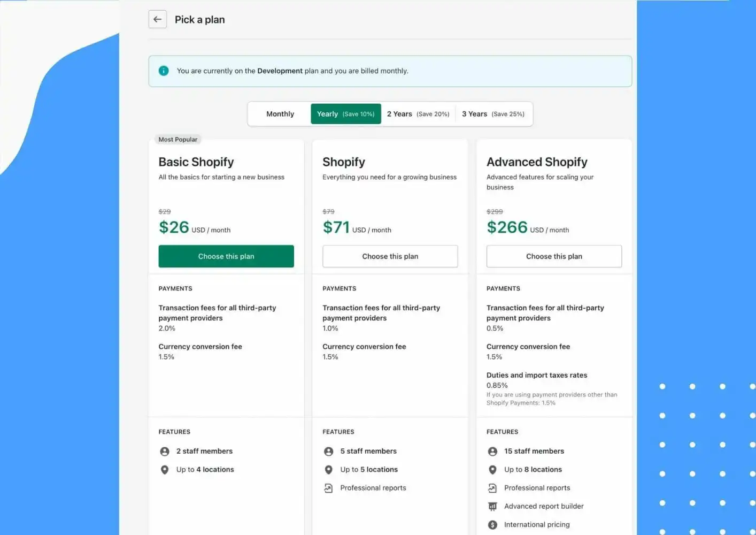Click the staff icon next to 2 staff members
This screenshot has width=756, height=535.
click(165, 452)
